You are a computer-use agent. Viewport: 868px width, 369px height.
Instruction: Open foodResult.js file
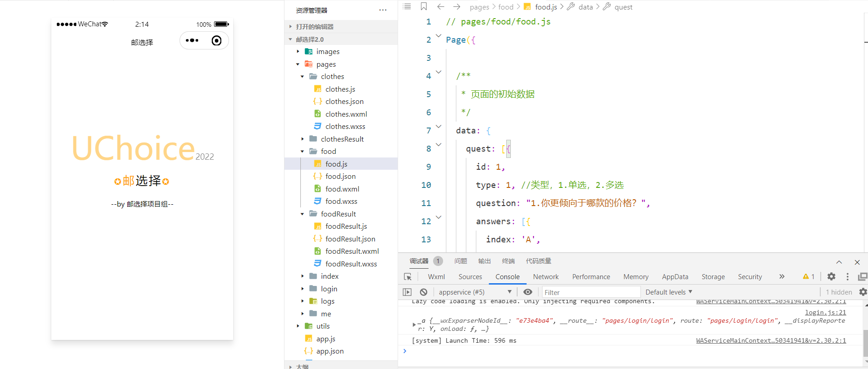pyautogui.click(x=346, y=226)
